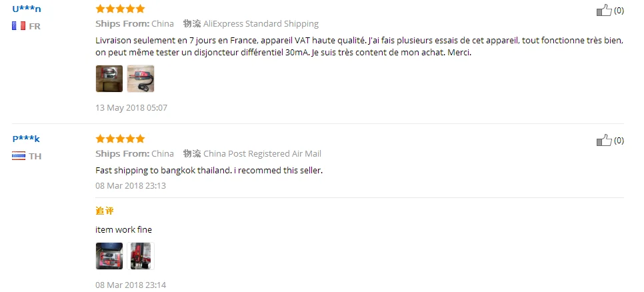The width and height of the screenshot is (644, 292).
Task: Click the Thailand flag icon
Action: [19, 156]
